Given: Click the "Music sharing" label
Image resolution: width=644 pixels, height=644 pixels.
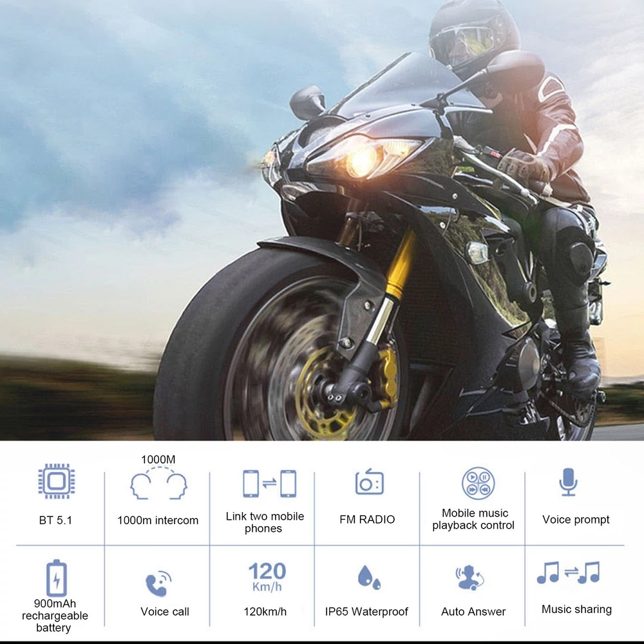Looking at the screenshot, I should point(576,609).
